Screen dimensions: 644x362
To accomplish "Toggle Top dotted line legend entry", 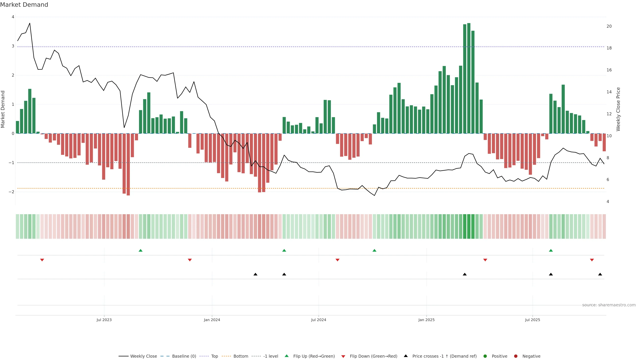I will tap(214, 356).
